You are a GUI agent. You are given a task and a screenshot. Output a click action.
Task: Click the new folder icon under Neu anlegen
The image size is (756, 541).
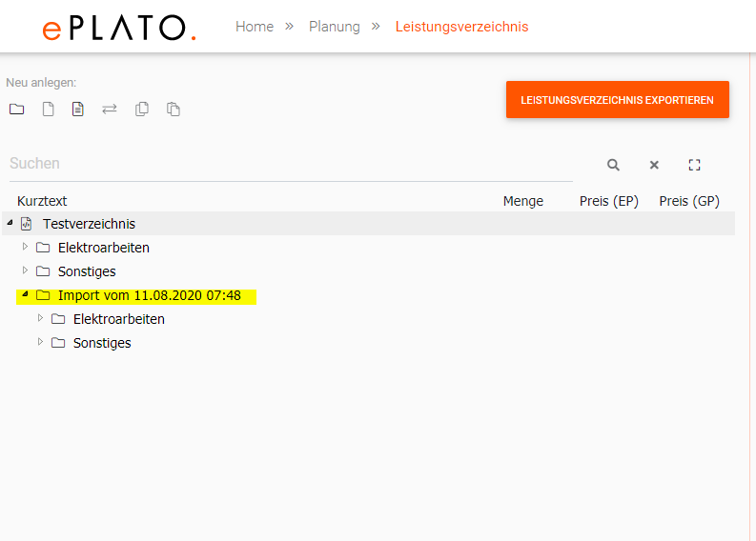17,110
